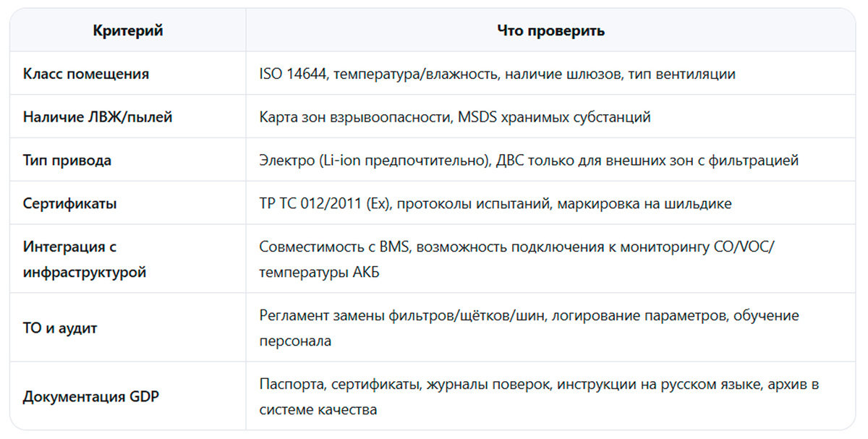
Task: Click the "Электро (Li-ion предпочтительно)" cell
Action: [x=551, y=160]
